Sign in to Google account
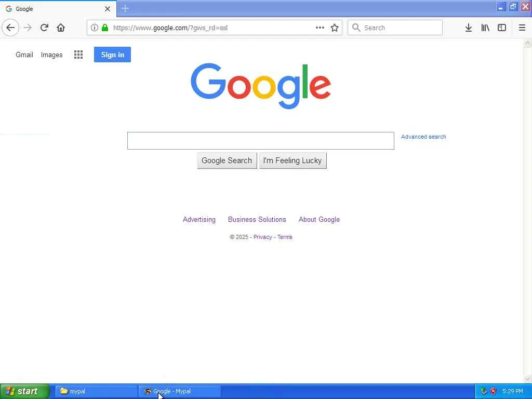 [x=112, y=55]
